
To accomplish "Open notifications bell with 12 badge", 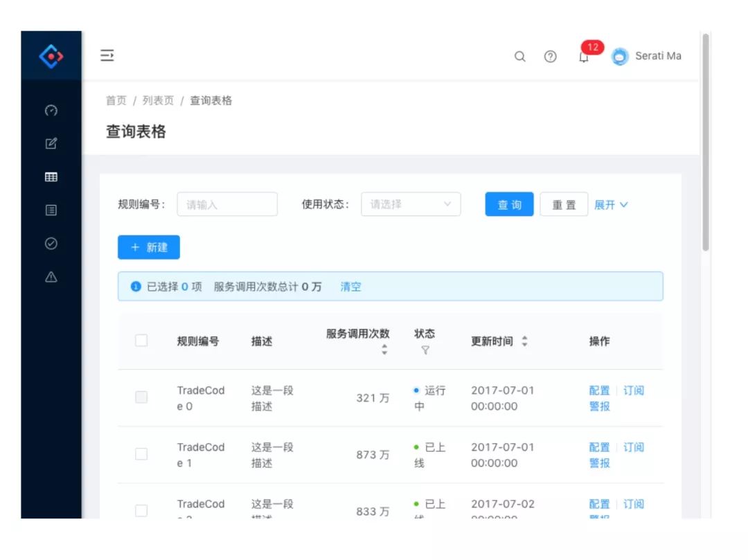I will [x=584, y=57].
